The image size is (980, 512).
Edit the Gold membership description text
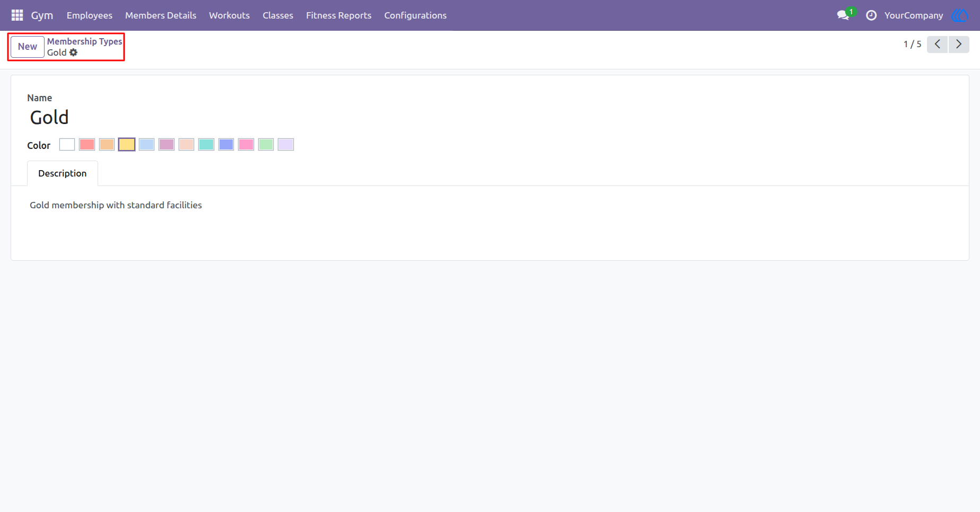point(116,205)
